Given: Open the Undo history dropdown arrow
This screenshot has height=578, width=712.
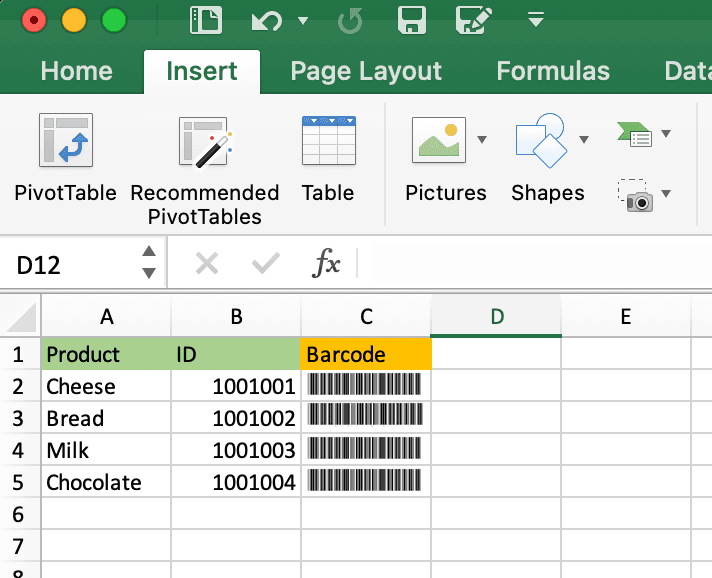Looking at the screenshot, I should [303, 20].
